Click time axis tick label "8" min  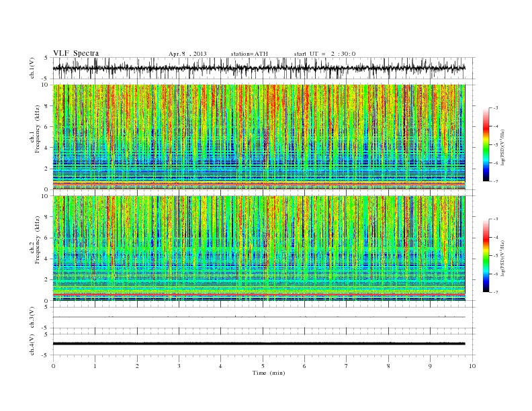[x=388, y=366]
